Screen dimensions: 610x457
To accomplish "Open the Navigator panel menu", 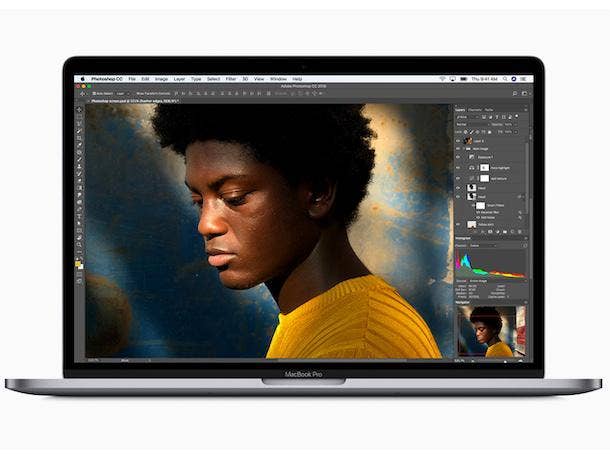I will point(525,302).
